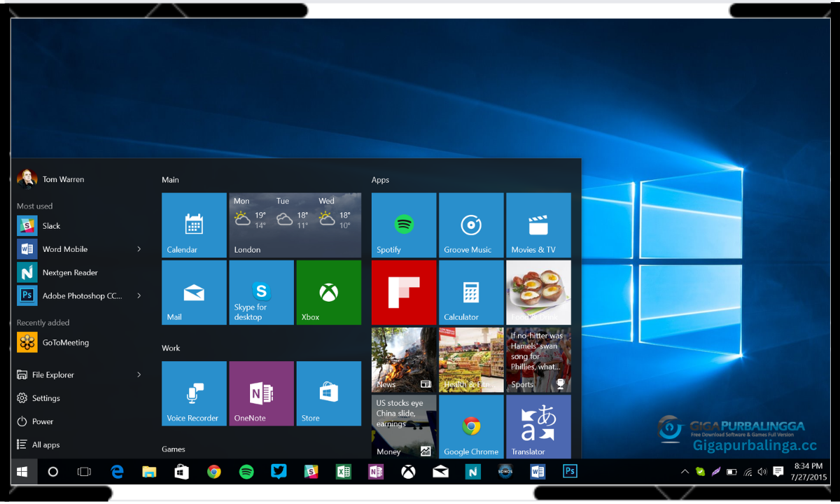Viewport: 840px width, 504px height.
Task: Launch the Calculator tile
Action: pos(471,293)
